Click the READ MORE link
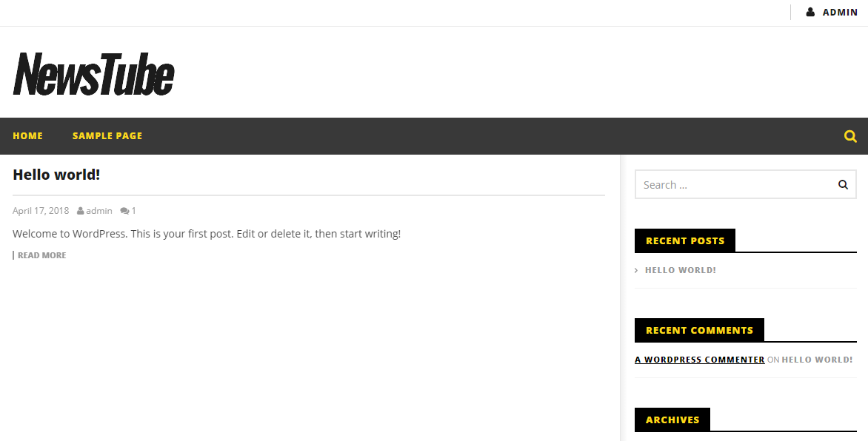Image resolution: width=868 pixels, height=441 pixels. click(x=42, y=255)
